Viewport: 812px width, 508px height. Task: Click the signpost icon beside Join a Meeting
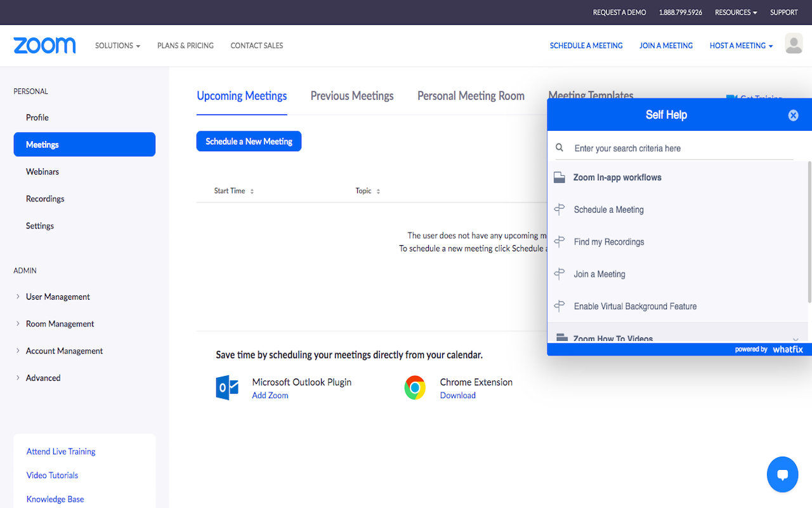tap(559, 274)
